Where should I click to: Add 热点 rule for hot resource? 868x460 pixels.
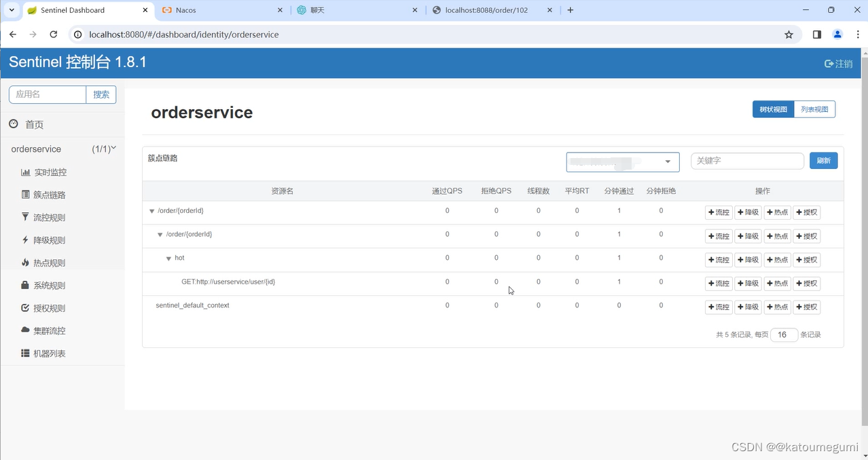click(x=777, y=260)
